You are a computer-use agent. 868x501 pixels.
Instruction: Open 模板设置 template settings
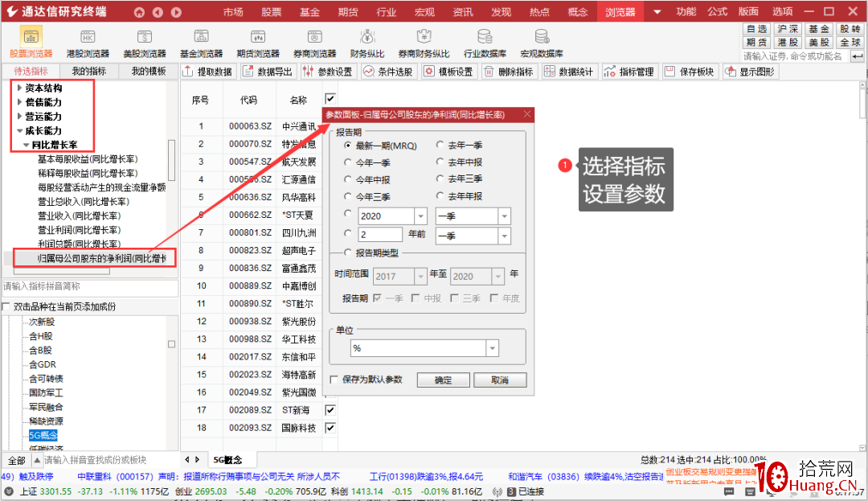tap(449, 72)
